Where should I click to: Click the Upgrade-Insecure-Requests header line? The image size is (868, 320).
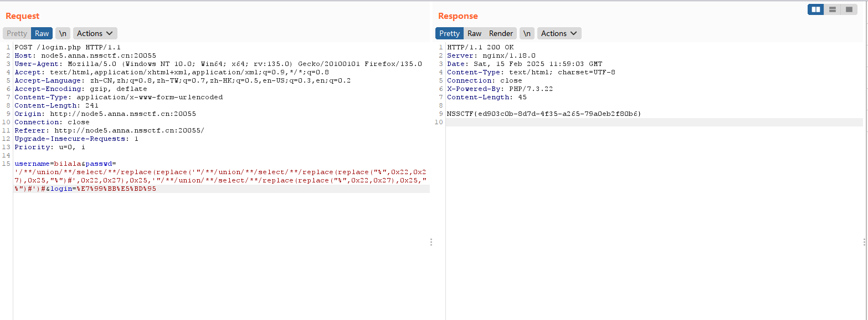click(x=76, y=139)
